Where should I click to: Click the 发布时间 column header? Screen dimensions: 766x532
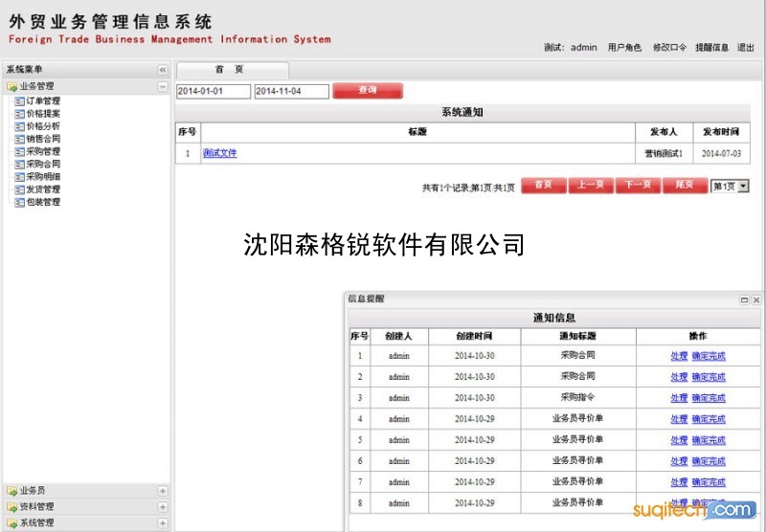coord(721,132)
